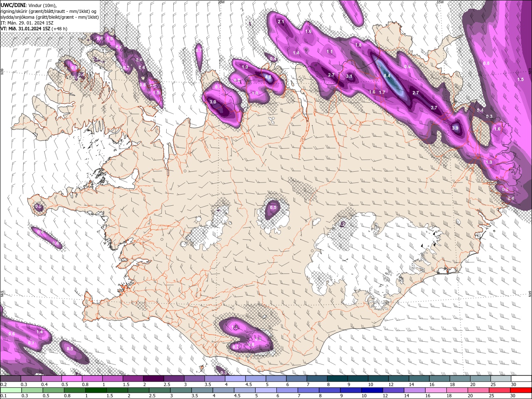Click the 'IT: Mán. 29. 01. 2024 15Z' line

[x=27, y=22]
